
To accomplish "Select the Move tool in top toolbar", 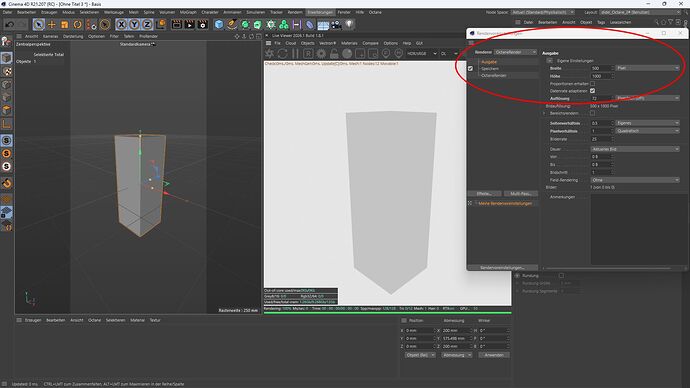I will (51, 25).
